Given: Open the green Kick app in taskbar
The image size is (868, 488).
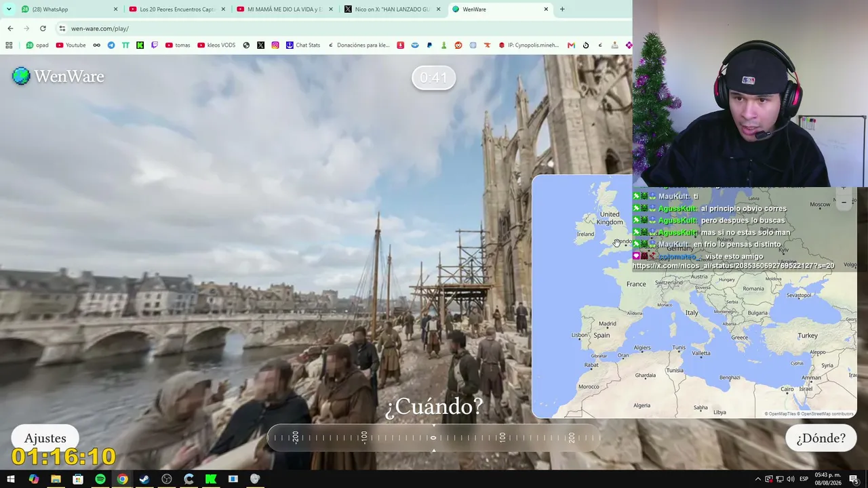Looking at the screenshot, I should point(211,479).
